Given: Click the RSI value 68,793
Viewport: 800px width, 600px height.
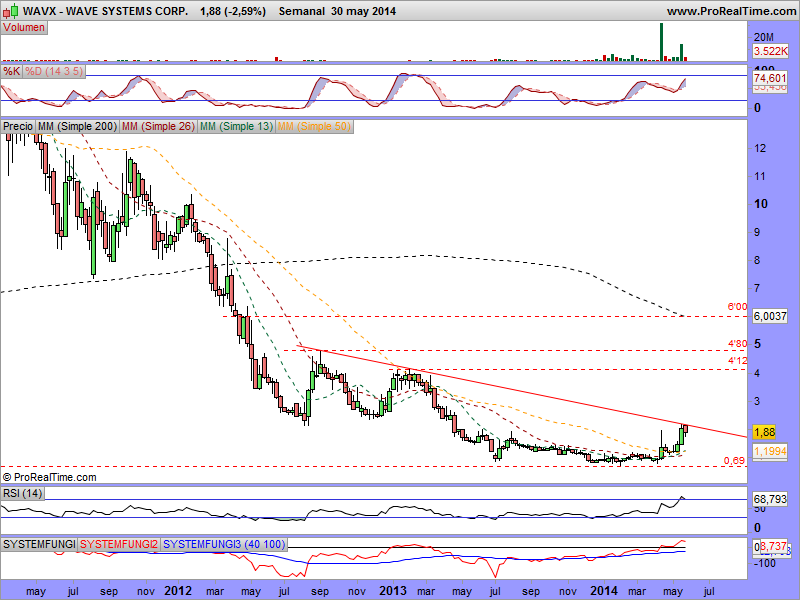Looking at the screenshot, I should point(770,499).
